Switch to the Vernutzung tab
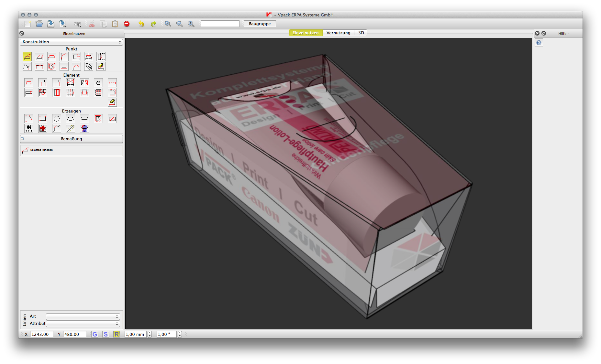 point(338,33)
